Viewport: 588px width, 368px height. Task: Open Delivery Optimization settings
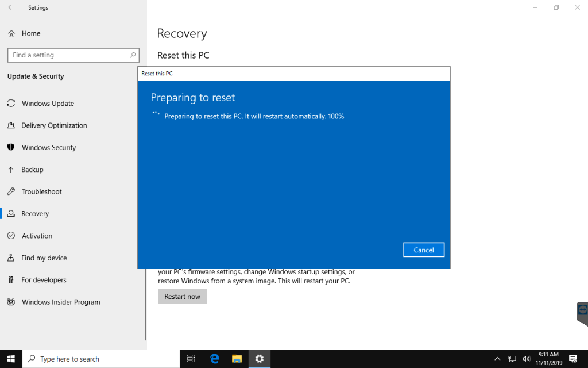(x=54, y=125)
